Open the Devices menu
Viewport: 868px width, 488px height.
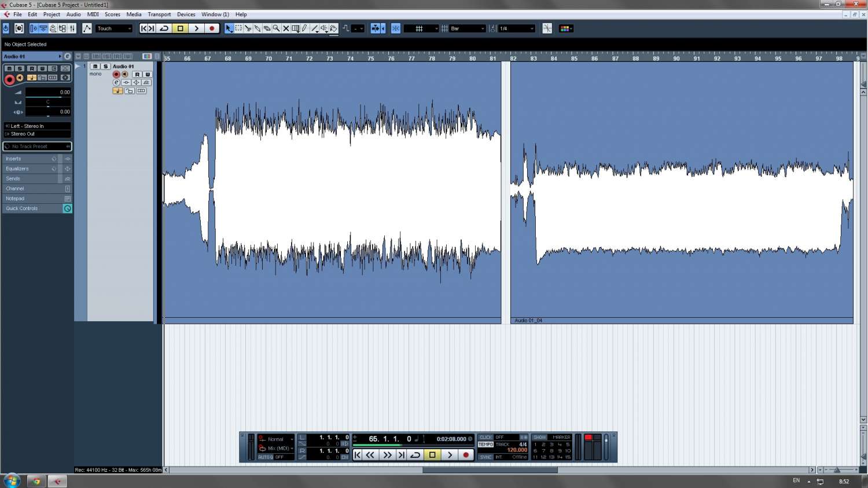(186, 14)
